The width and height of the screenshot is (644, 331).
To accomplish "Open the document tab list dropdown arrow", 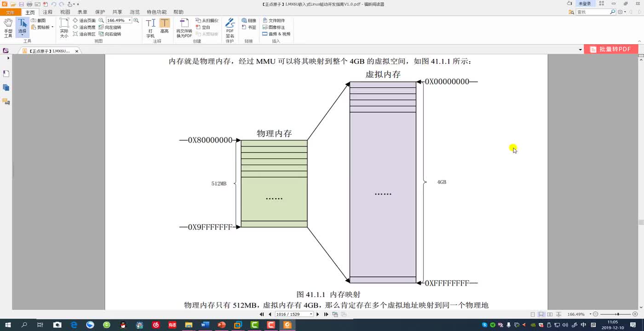I will click(x=580, y=50).
